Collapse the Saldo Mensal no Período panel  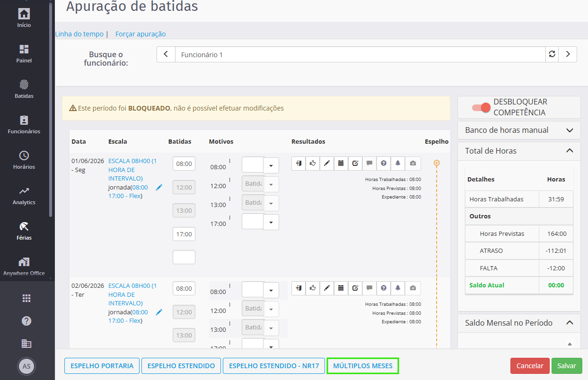[x=519, y=323]
